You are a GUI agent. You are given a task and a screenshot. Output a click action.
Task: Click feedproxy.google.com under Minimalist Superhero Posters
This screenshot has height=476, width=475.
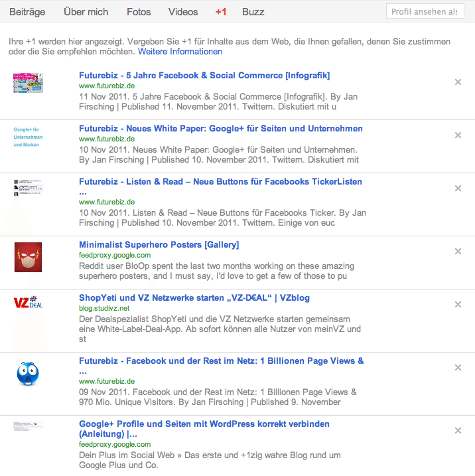click(115, 256)
